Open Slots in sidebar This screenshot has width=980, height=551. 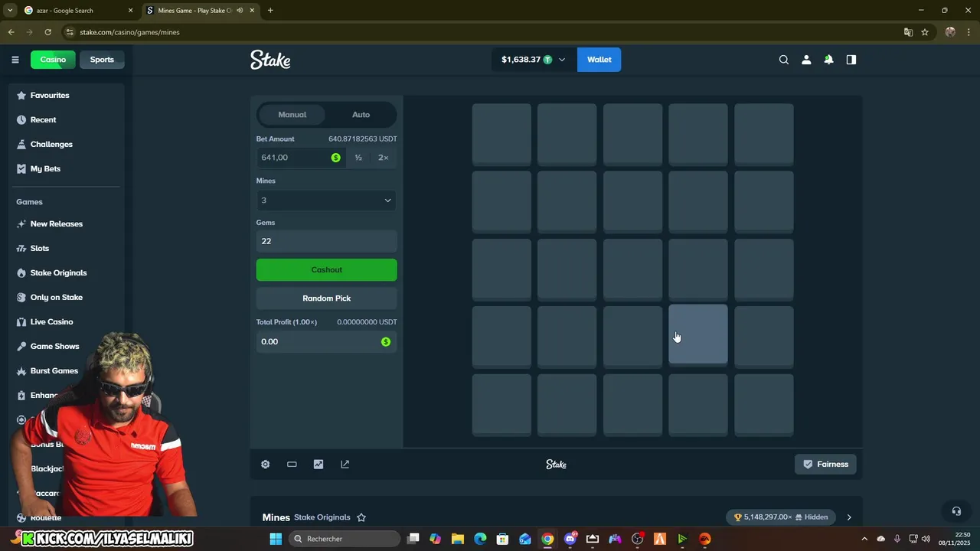(x=39, y=249)
